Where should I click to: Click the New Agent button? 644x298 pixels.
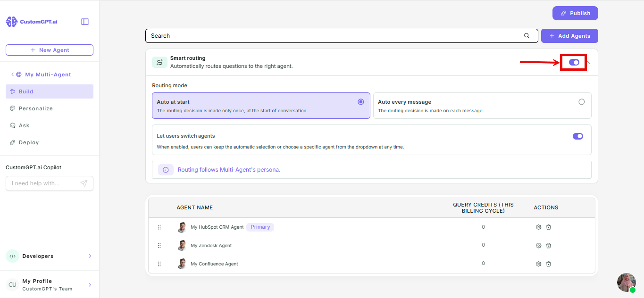[50, 50]
